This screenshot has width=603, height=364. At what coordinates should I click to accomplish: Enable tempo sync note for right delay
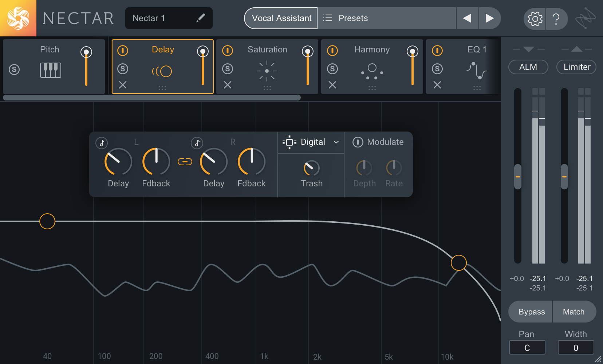coord(197,143)
